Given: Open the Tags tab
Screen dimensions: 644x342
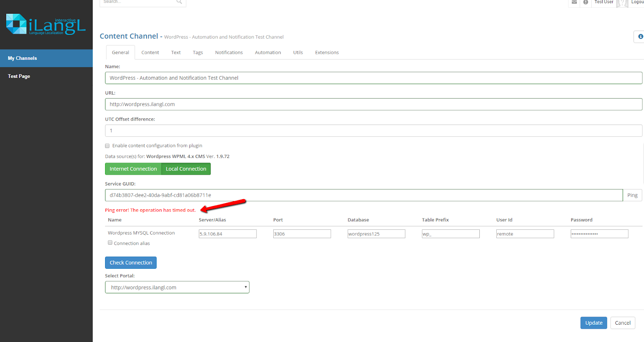Looking at the screenshot, I should coord(198,52).
